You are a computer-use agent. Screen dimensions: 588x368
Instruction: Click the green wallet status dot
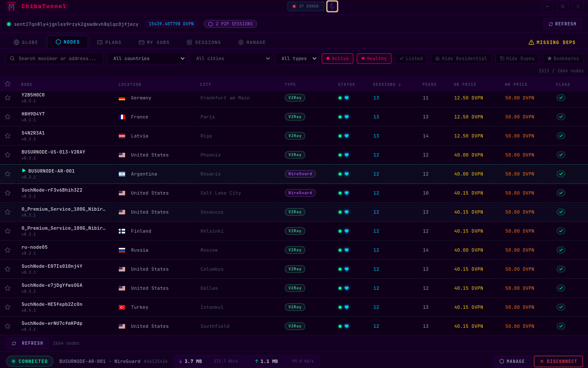9,24
